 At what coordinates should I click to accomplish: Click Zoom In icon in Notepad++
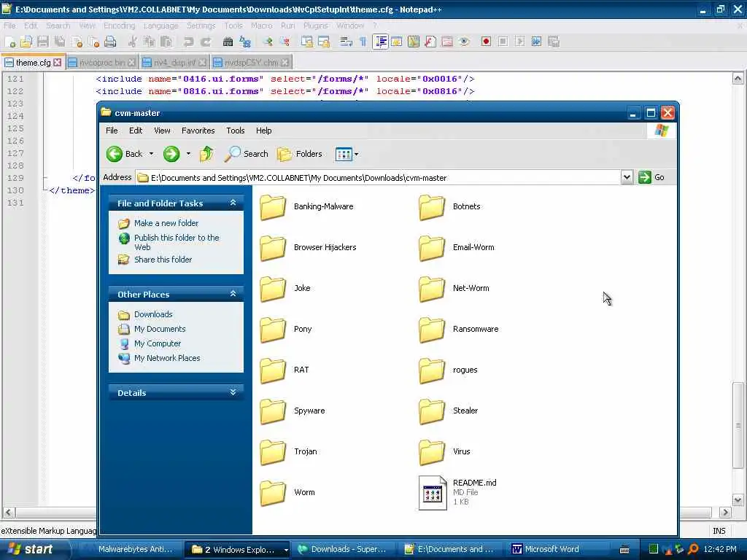pos(268,42)
